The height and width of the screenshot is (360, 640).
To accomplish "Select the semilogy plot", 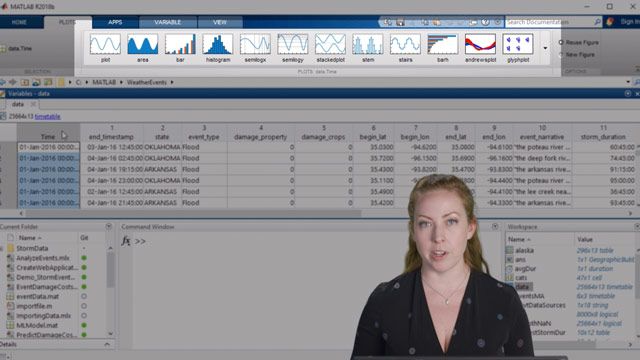I will click(293, 47).
